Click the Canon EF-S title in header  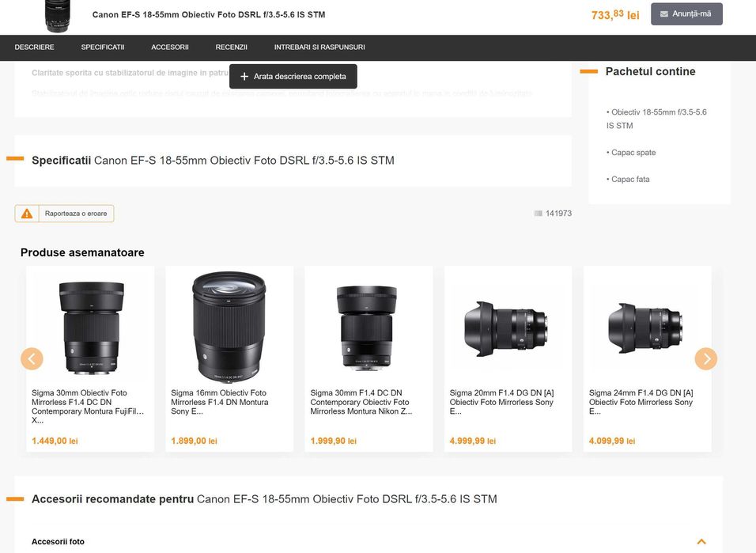coord(209,14)
